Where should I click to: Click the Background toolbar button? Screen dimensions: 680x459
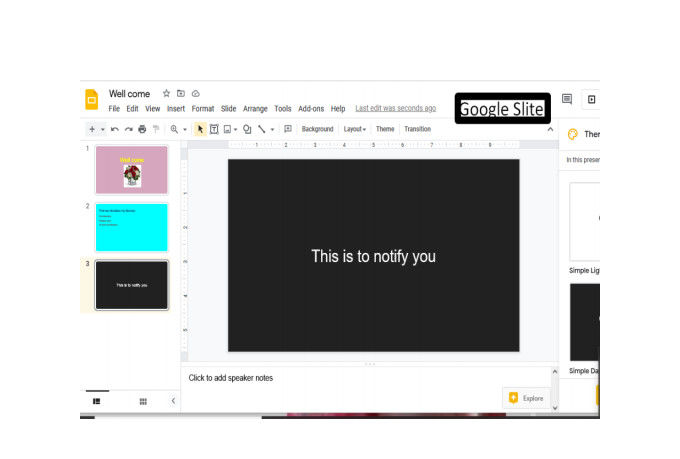(x=317, y=129)
